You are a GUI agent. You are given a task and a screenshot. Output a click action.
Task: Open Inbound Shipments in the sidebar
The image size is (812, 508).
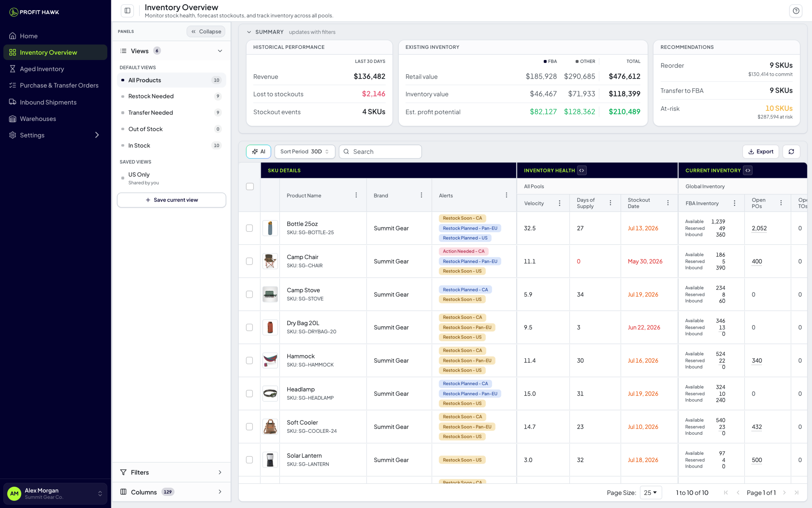tap(56, 102)
